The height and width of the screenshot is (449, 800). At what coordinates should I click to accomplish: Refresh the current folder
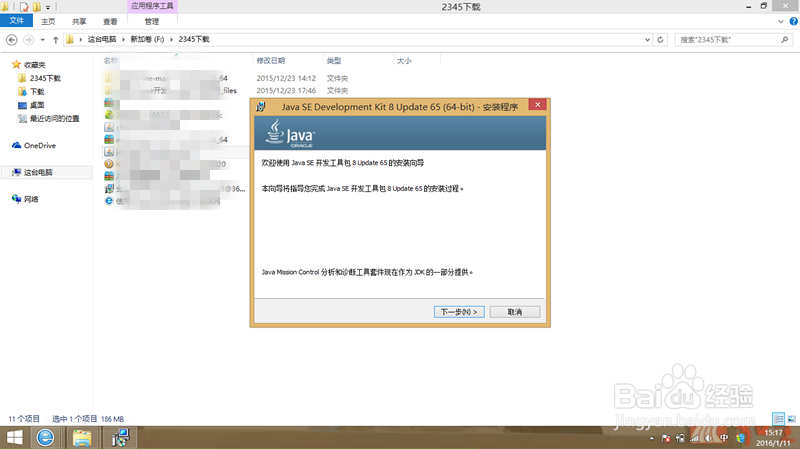pos(660,39)
